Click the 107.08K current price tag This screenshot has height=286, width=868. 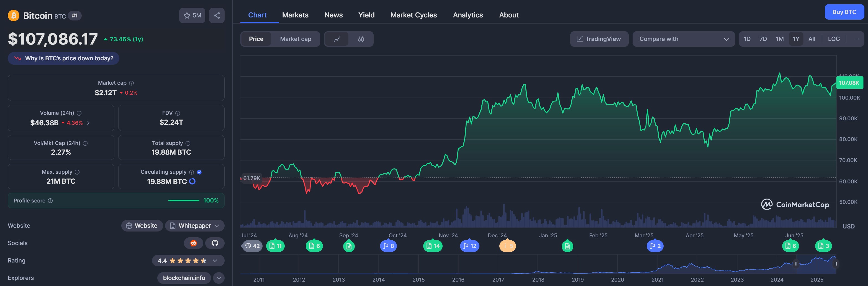coord(849,83)
